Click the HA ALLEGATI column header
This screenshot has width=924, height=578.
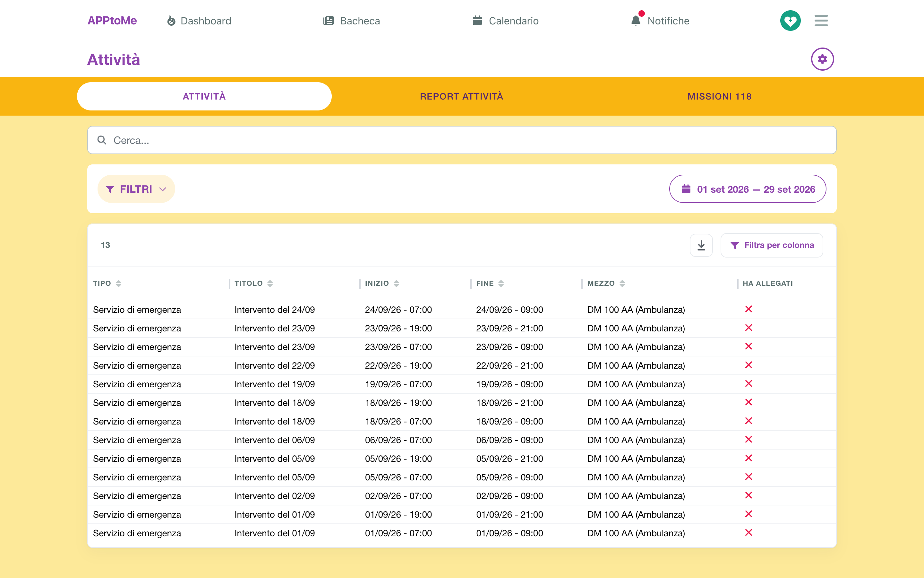tap(767, 283)
